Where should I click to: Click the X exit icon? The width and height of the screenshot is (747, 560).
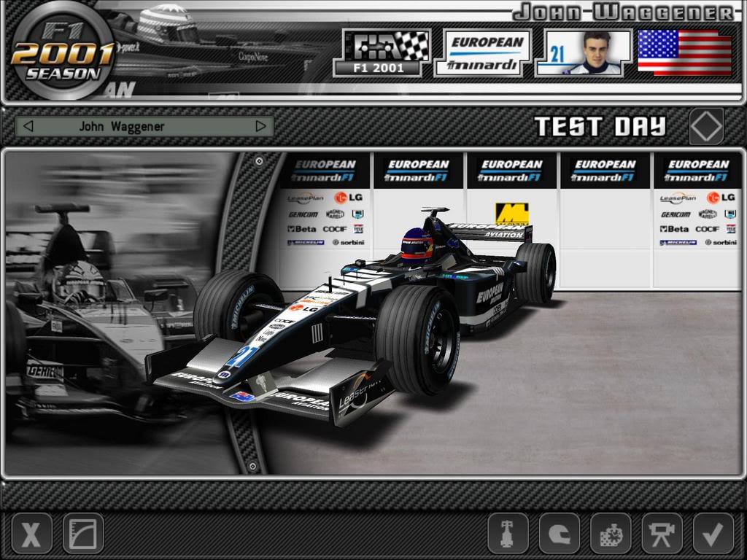point(31,533)
